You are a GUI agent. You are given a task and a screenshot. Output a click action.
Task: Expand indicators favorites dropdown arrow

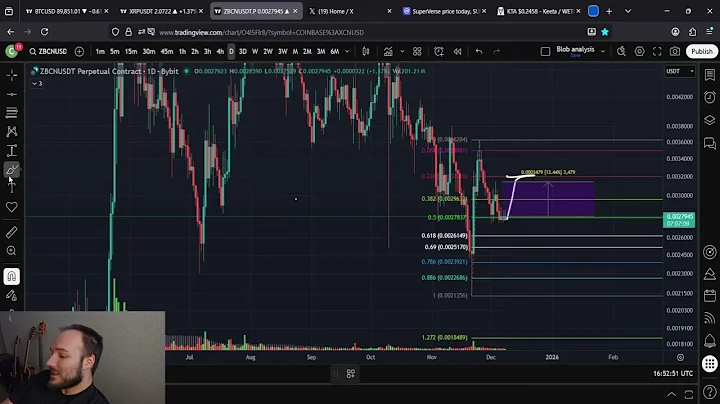402,51
